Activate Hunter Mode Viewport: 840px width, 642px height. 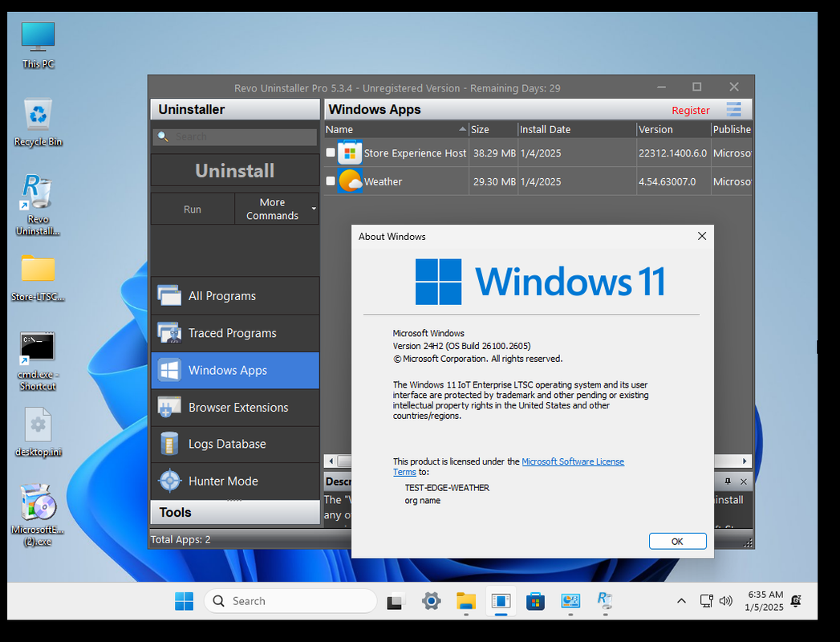coord(234,481)
